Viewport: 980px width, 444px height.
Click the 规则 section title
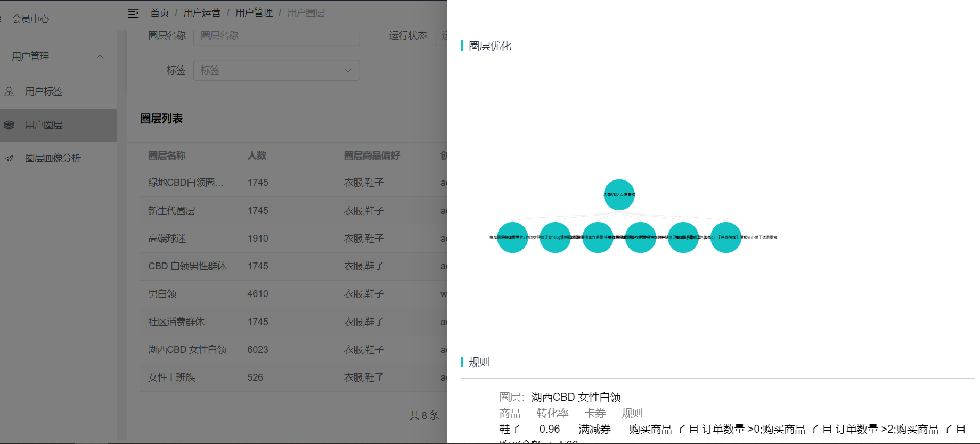tap(479, 362)
